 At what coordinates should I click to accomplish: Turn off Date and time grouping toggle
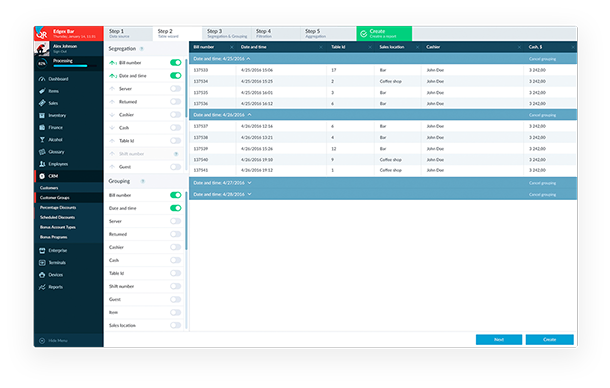coord(176,208)
